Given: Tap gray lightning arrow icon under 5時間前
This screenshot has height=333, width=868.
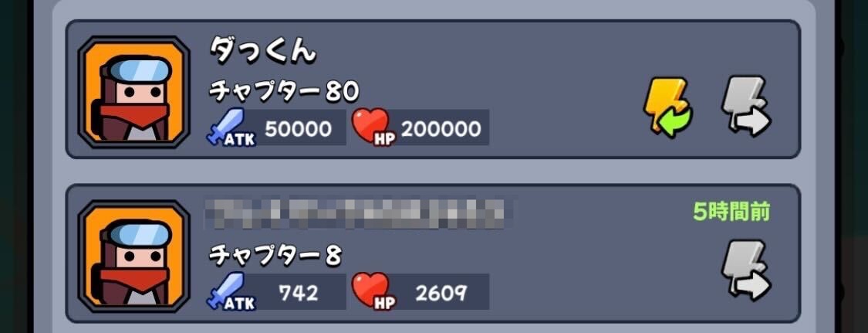Looking at the screenshot, I should (x=746, y=270).
